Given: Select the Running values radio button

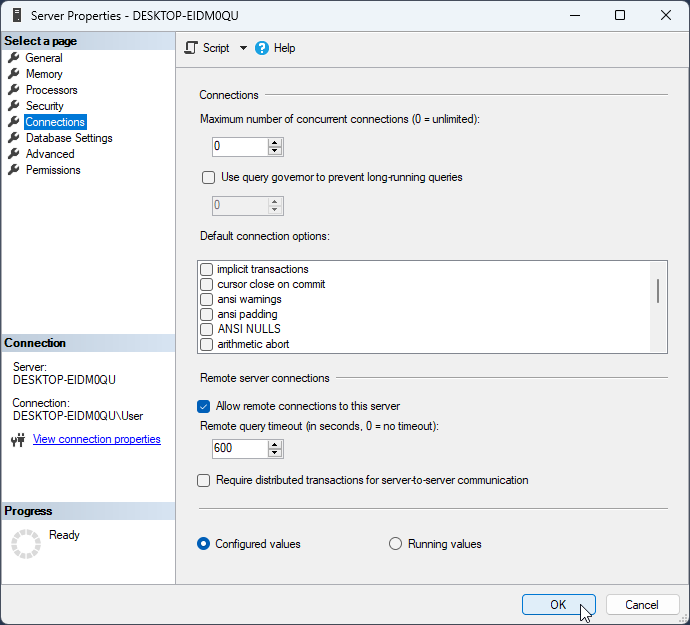Looking at the screenshot, I should (395, 544).
